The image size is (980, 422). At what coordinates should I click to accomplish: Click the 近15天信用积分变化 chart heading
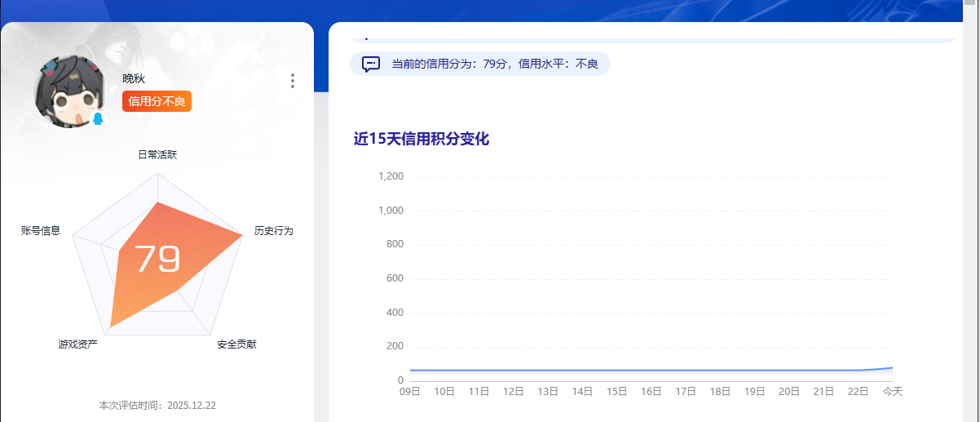pyautogui.click(x=421, y=139)
